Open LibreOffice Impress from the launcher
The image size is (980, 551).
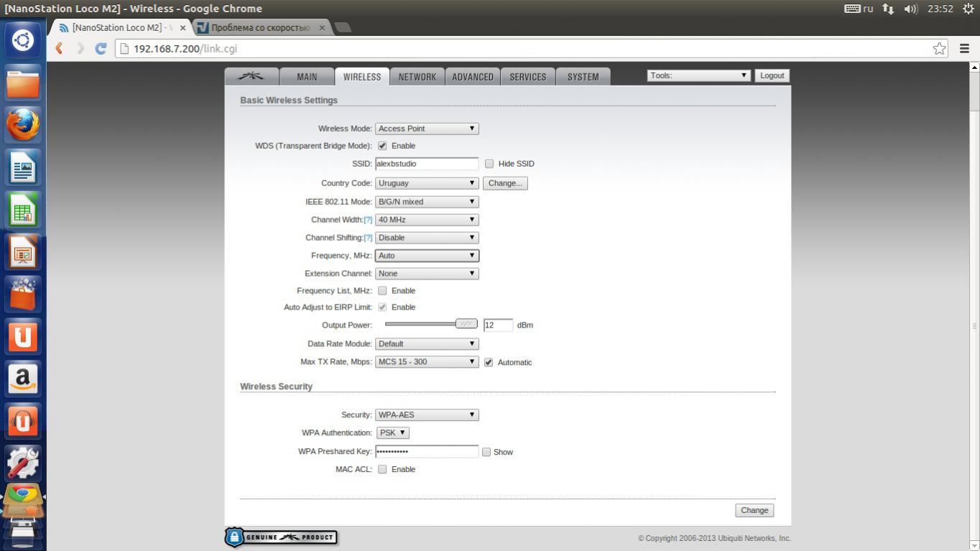tap(23, 253)
